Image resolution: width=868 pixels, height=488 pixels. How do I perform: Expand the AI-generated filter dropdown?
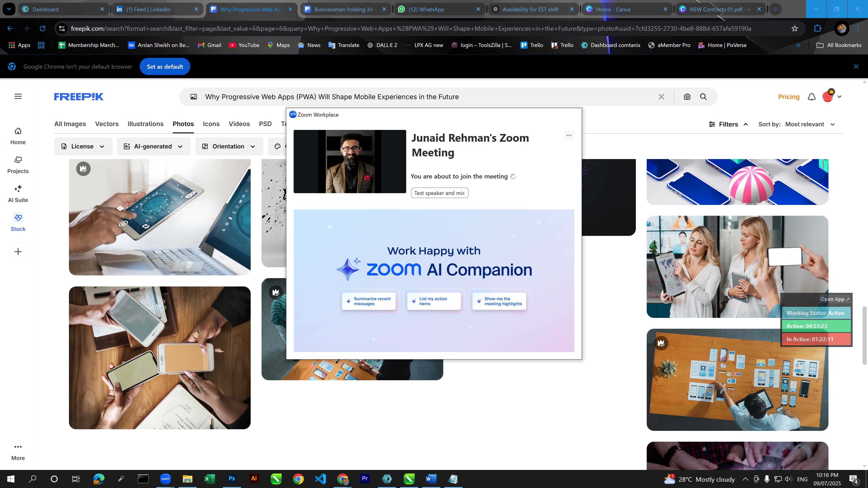[154, 146]
